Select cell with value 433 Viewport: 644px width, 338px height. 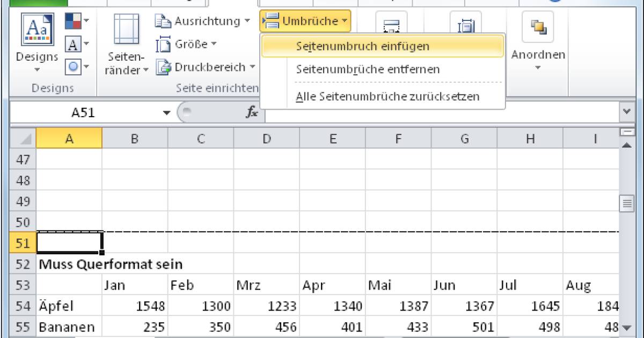[x=398, y=327]
